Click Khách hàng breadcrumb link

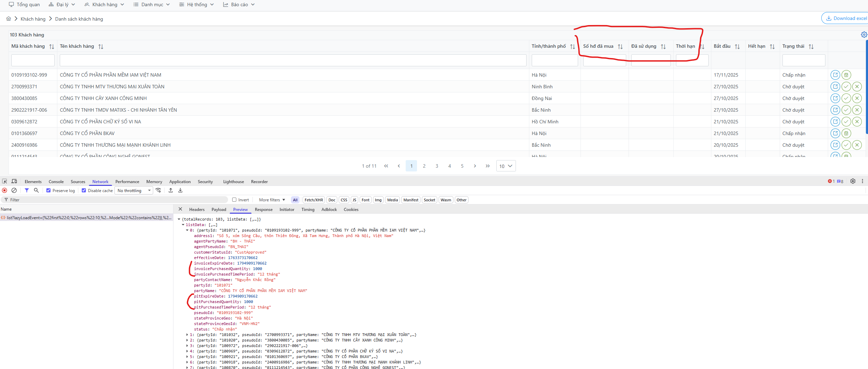[33, 19]
